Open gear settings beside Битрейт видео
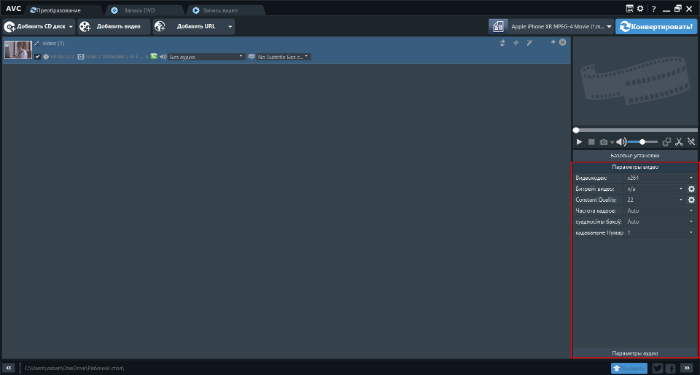The width and height of the screenshot is (700, 375). [x=692, y=189]
